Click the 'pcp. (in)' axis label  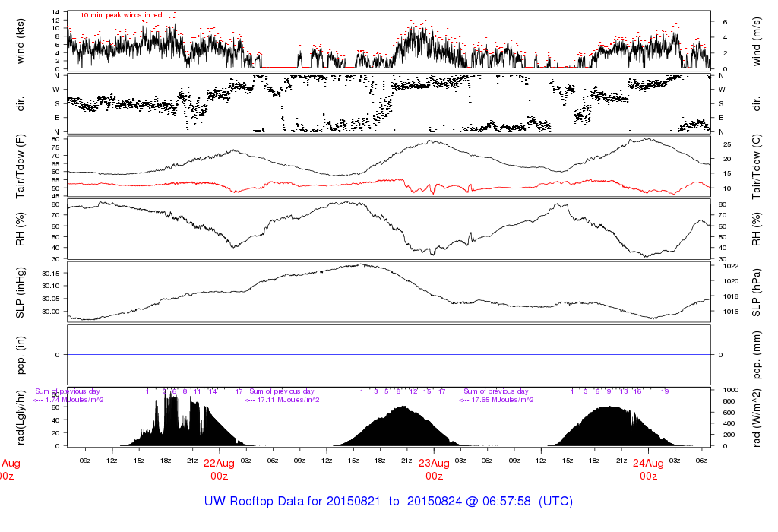(x=21, y=355)
